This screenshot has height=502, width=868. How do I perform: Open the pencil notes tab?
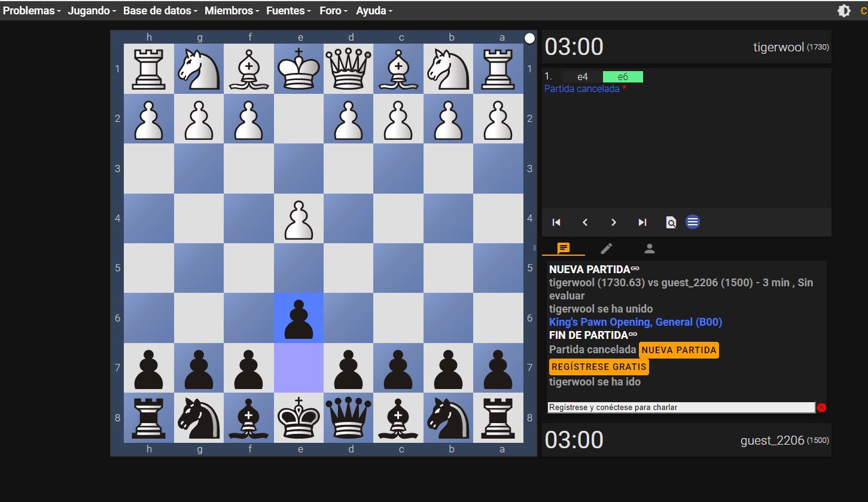coord(607,248)
